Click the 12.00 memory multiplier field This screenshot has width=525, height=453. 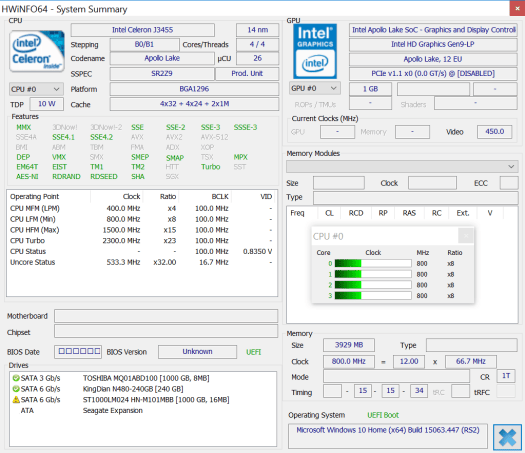click(409, 362)
